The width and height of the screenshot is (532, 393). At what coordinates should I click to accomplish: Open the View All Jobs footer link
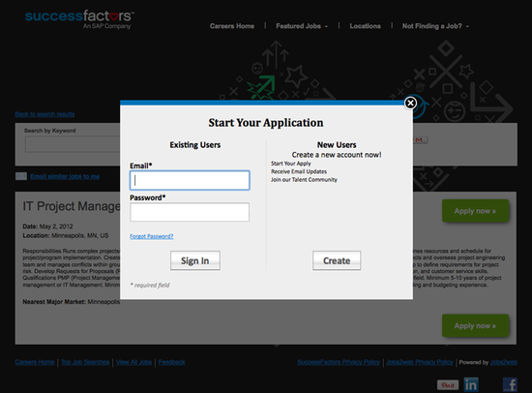(133, 362)
